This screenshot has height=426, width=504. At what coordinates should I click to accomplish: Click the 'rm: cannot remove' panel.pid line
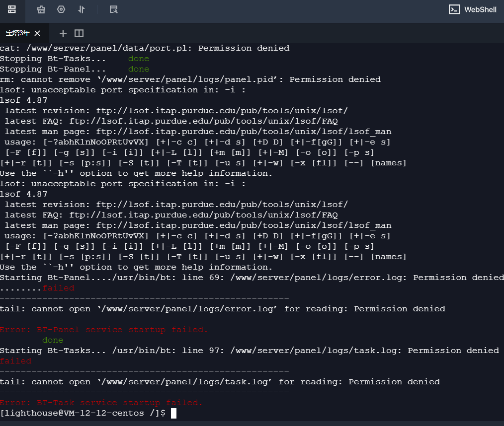[190, 79]
